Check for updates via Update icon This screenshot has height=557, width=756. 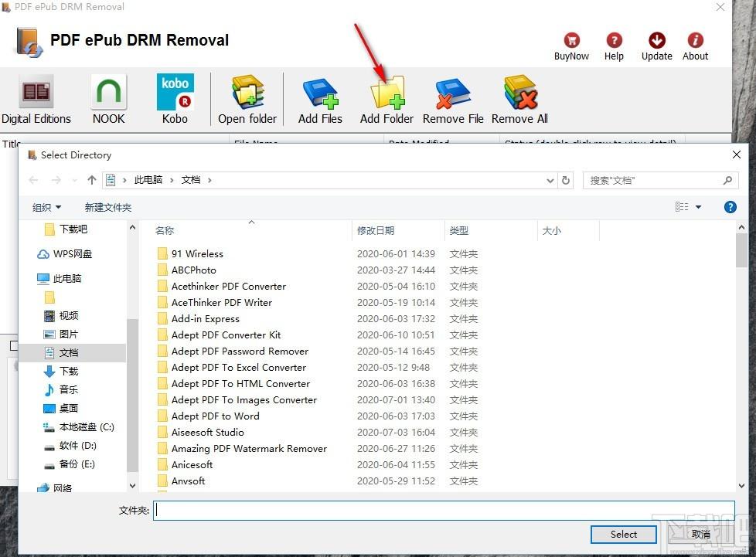(657, 46)
